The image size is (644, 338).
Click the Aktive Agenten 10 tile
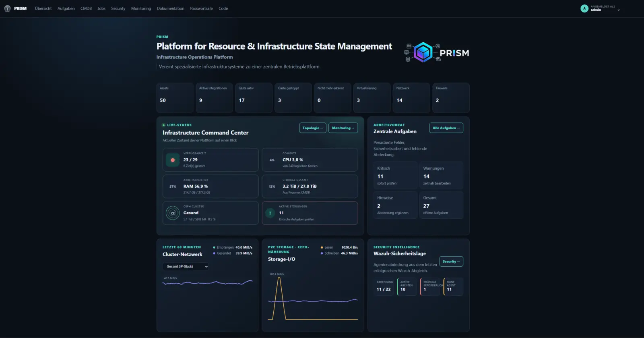(407, 286)
